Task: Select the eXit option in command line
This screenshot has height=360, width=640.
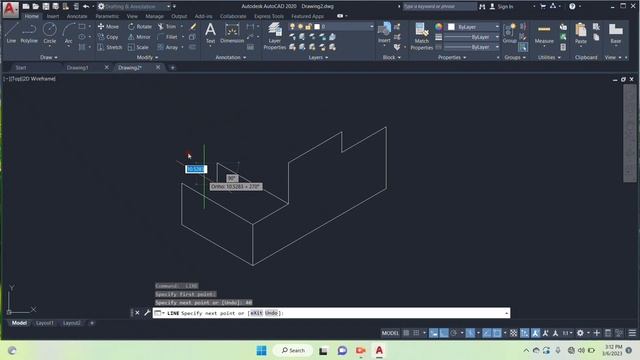Action: [256, 313]
